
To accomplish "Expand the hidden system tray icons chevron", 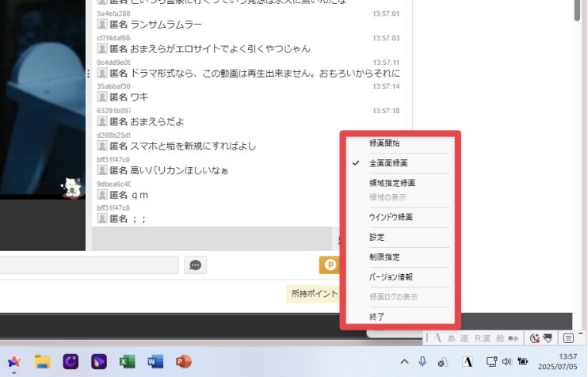I will pyautogui.click(x=404, y=362).
